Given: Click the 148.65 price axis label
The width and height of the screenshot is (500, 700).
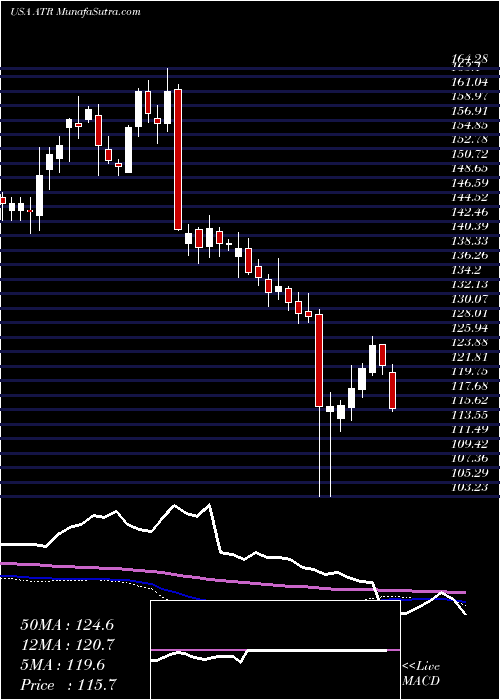Looking at the screenshot, I should [470, 168].
